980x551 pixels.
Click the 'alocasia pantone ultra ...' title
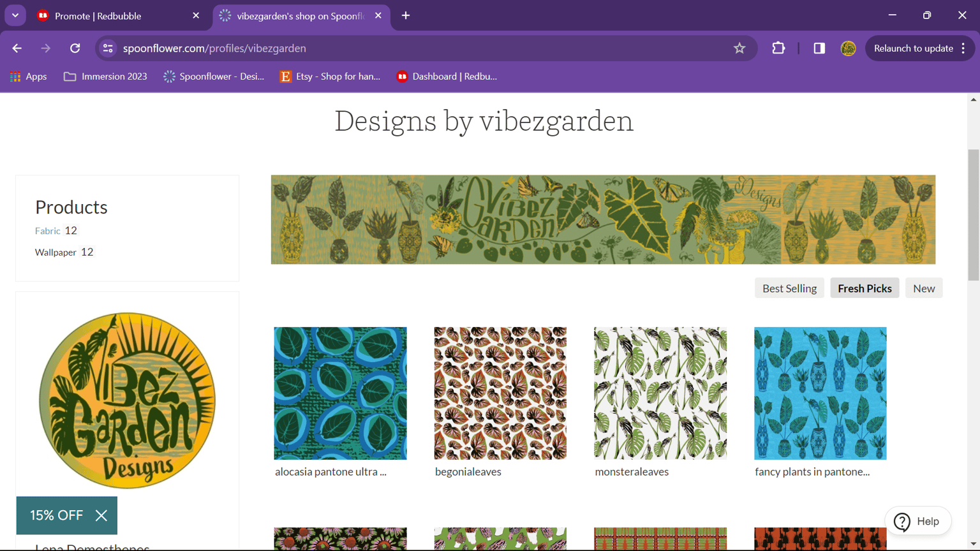click(330, 472)
